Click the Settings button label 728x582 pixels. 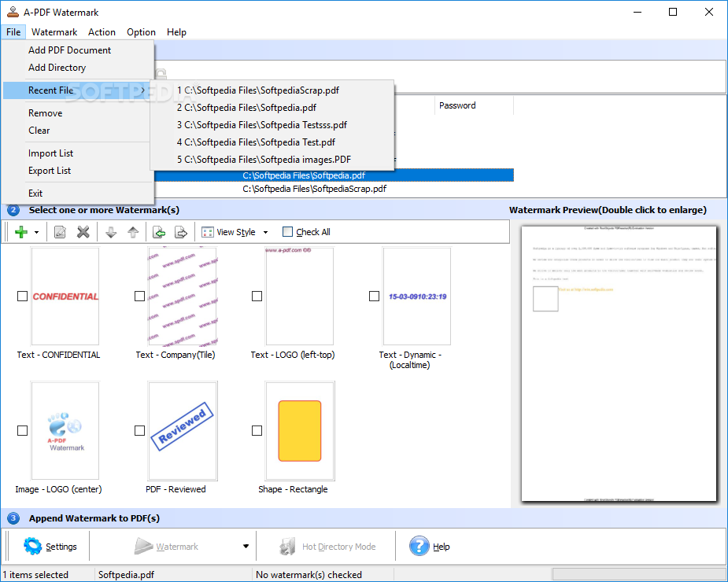[x=61, y=547]
